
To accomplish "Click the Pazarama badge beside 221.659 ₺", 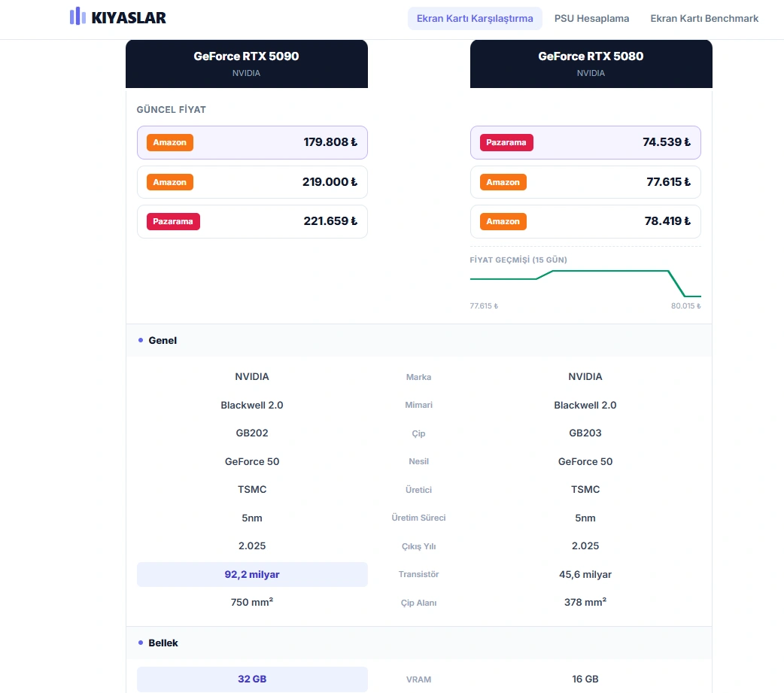I will pyautogui.click(x=173, y=221).
